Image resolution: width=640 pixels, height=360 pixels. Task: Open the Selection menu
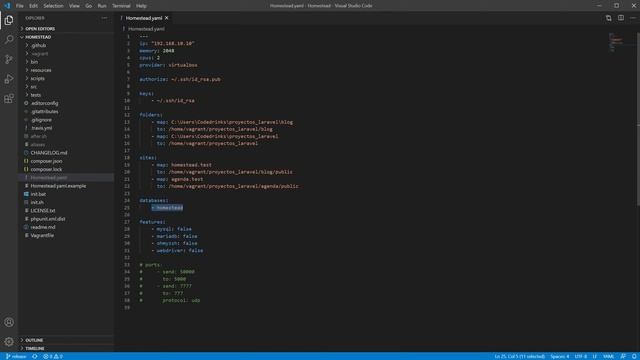[53, 6]
